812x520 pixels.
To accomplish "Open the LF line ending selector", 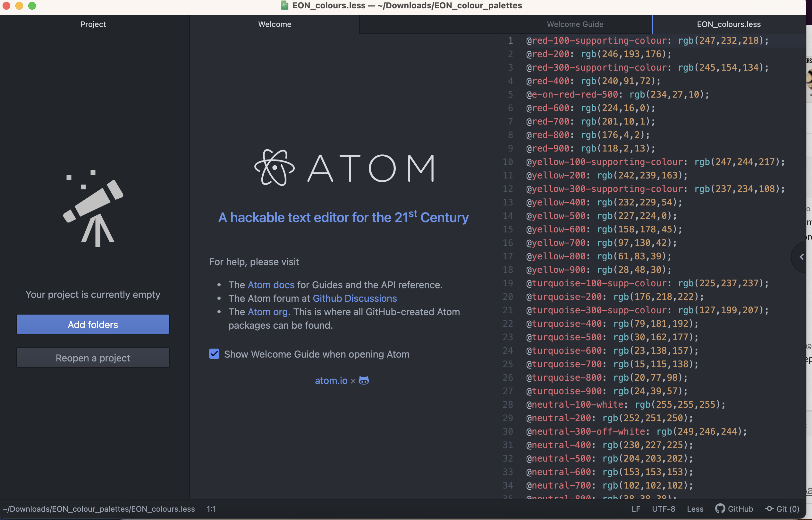I will [x=636, y=509].
